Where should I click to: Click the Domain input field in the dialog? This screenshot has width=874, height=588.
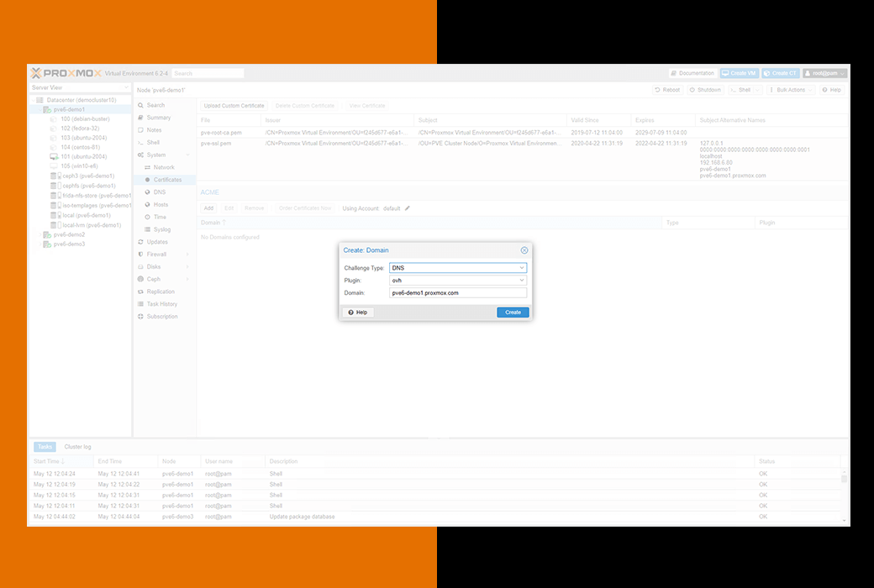pyautogui.click(x=458, y=292)
